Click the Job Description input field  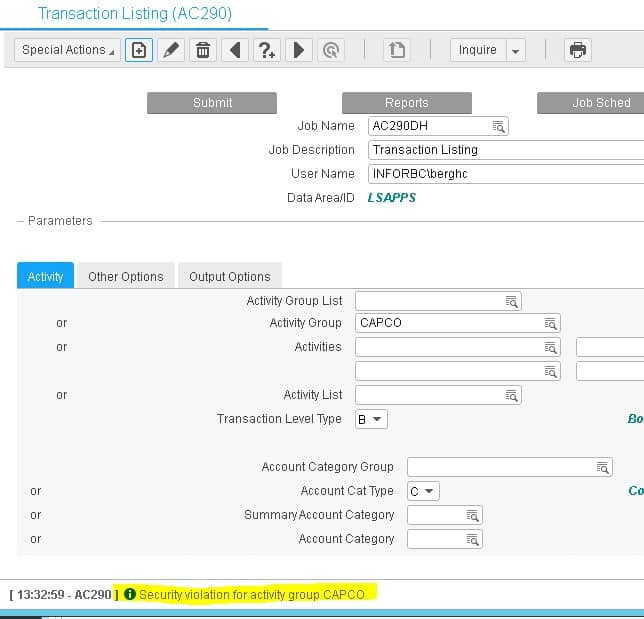point(506,150)
